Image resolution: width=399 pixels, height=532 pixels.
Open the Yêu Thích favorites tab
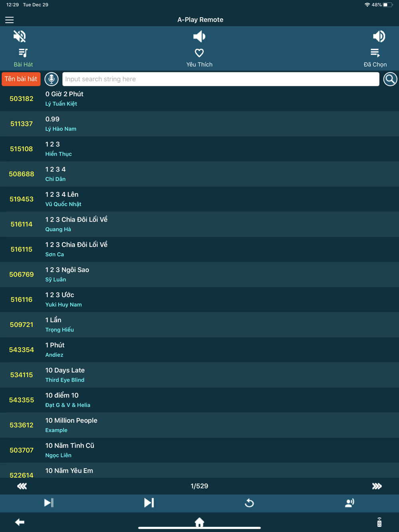199,58
